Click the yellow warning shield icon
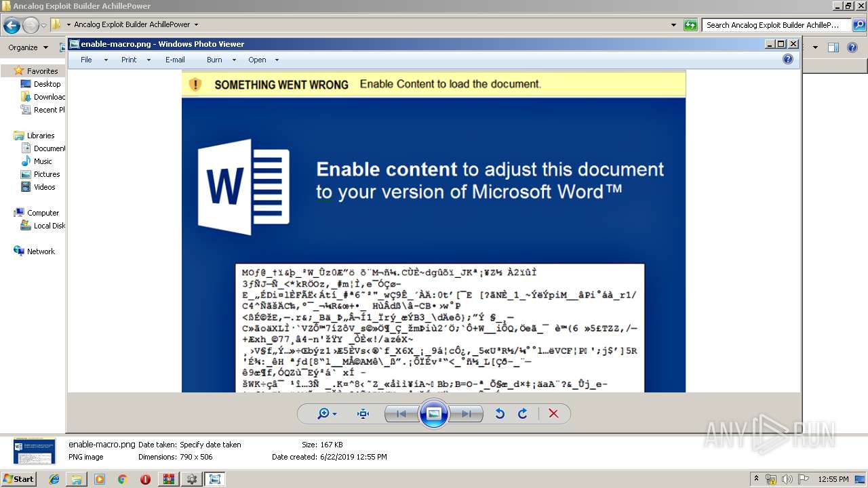 195,85
